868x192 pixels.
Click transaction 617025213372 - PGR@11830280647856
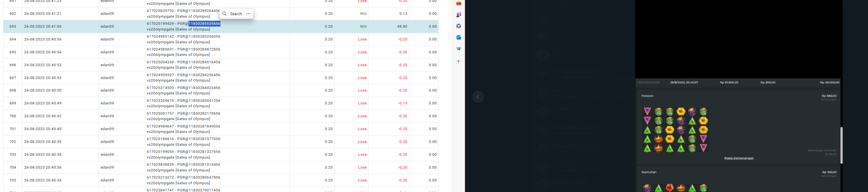tap(184, 177)
